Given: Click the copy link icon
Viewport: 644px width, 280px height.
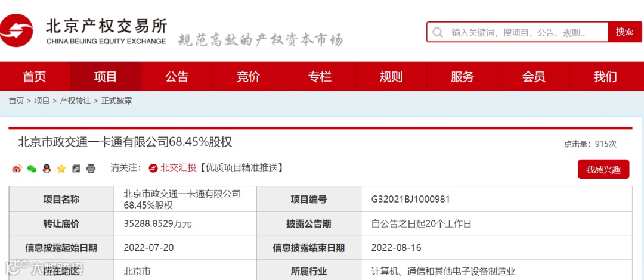Looking at the screenshot, I should click(76, 169).
